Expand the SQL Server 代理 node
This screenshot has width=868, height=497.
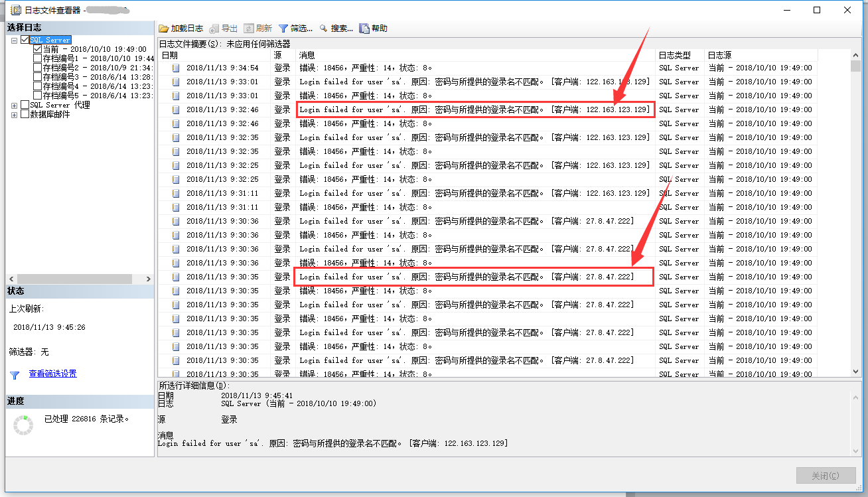(15, 106)
